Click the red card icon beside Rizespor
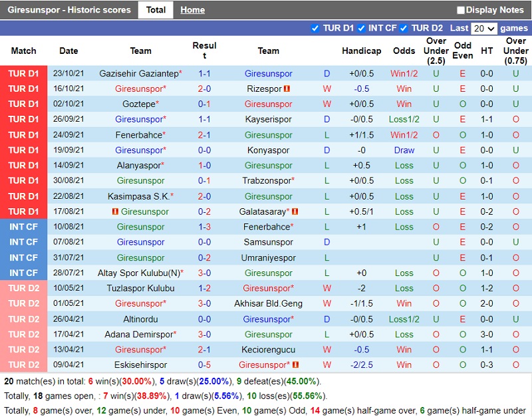This screenshot has width=532, height=417. click(287, 89)
